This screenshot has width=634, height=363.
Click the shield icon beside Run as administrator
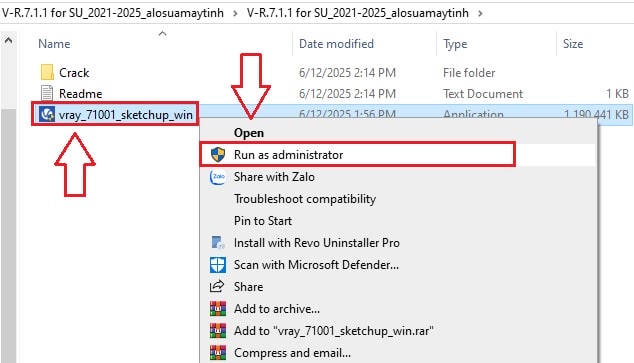coord(218,155)
